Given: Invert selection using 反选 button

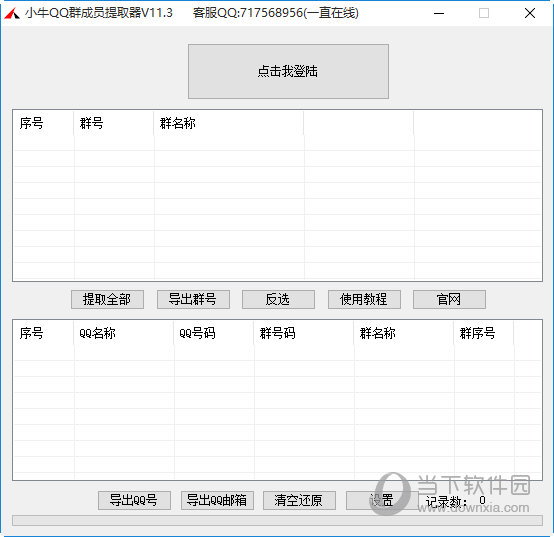Looking at the screenshot, I should (278, 300).
